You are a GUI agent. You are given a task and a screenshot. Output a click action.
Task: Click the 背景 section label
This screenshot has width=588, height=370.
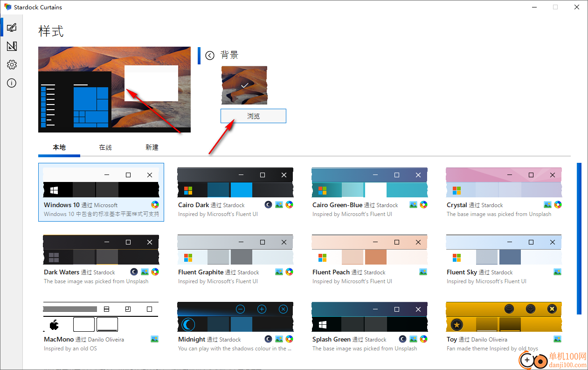tap(229, 55)
